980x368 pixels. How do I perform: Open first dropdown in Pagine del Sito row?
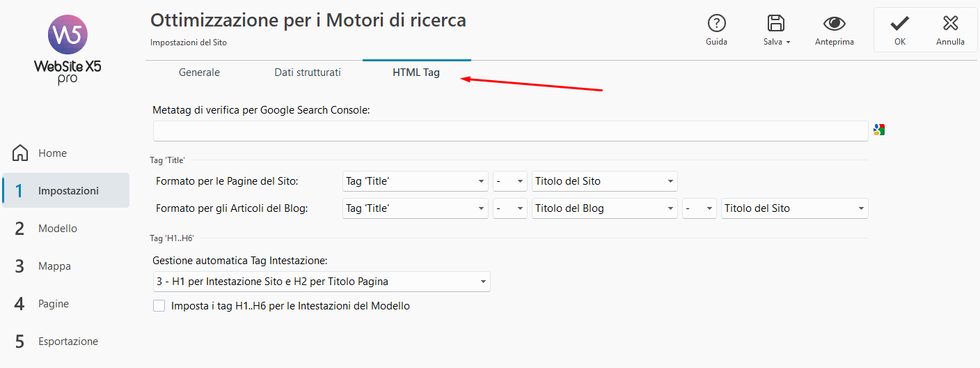pos(416,181)
